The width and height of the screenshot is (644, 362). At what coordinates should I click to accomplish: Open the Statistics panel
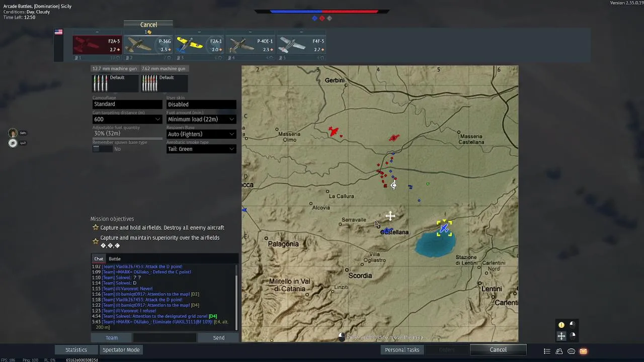[x=76, y=350]
